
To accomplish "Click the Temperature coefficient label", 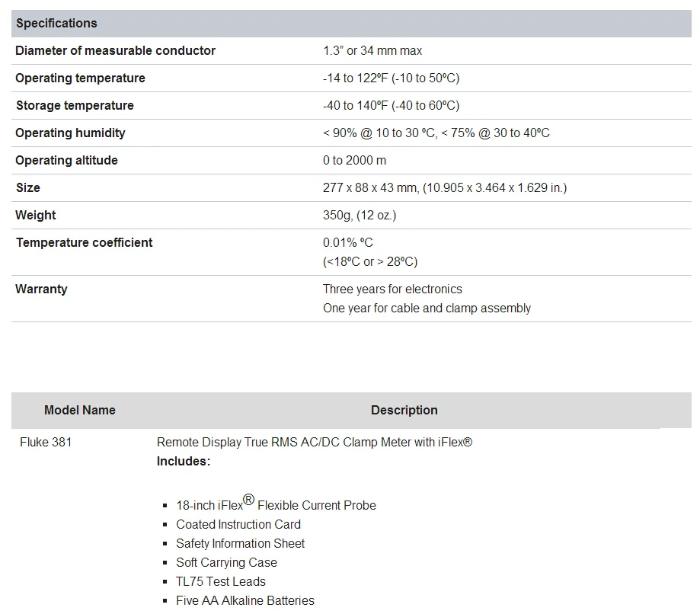I will (x=85, y=242).
